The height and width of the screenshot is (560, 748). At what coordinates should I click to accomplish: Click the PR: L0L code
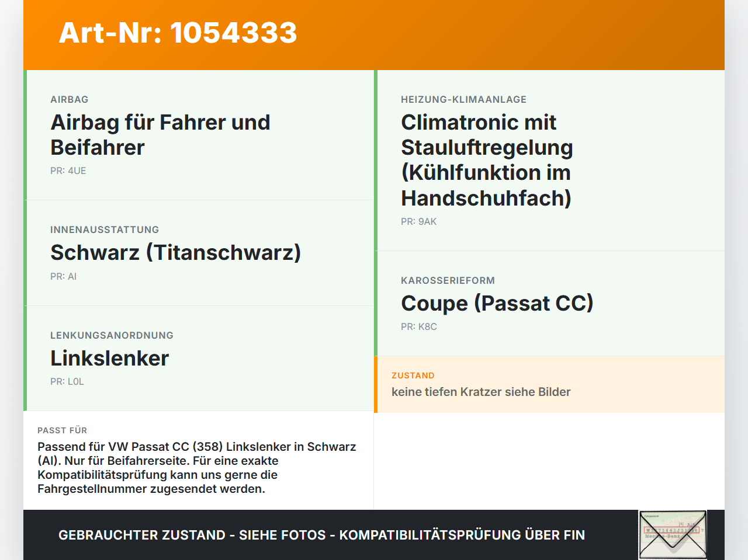click(67, 382)
